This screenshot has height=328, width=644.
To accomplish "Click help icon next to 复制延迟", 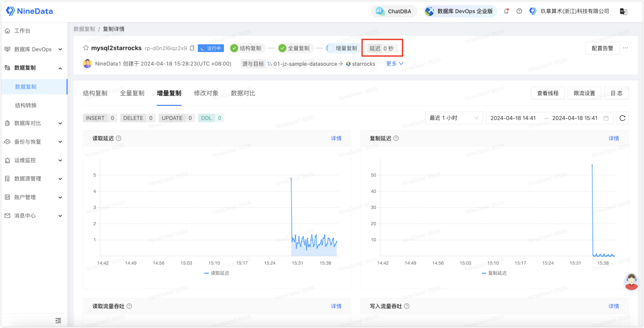I will coord(396,138).
